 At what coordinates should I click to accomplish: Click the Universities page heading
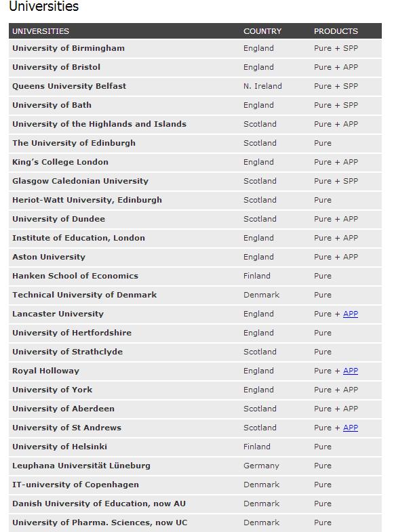coord(44,6)
